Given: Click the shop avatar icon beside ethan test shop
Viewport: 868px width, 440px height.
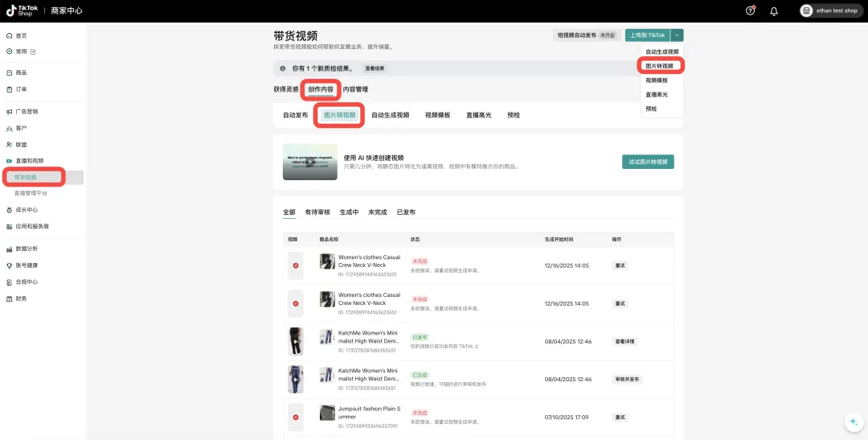Looking at the screenshot, I should point(807,10).
